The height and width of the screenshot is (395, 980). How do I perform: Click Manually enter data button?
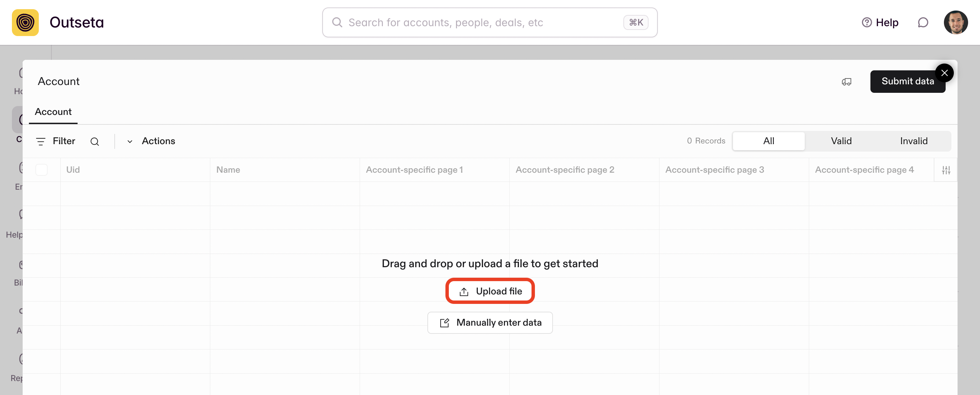coord(490,322)
